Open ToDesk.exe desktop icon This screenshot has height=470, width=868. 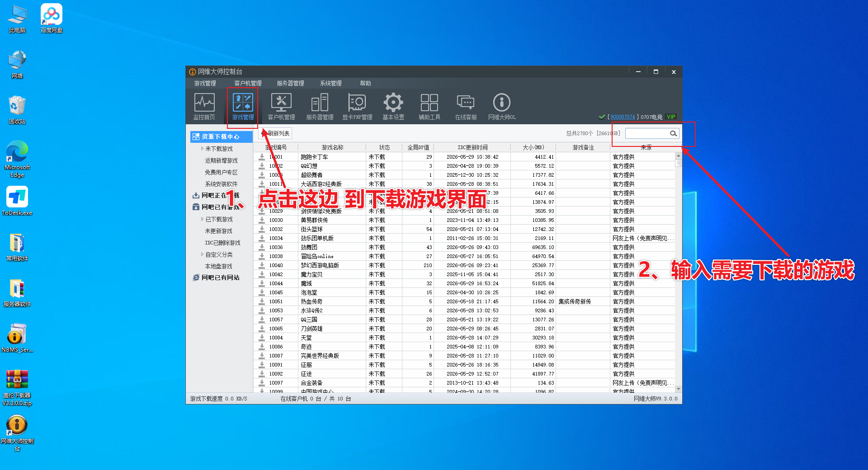tap(17, 201)
